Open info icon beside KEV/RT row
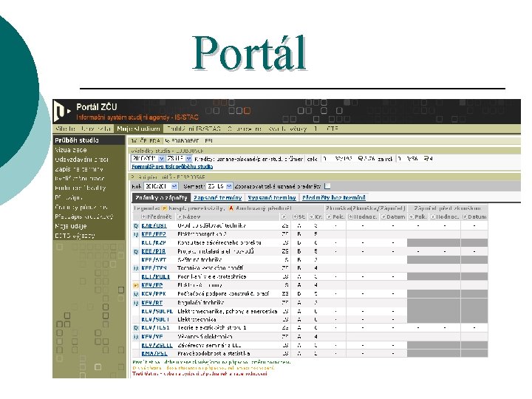The height and width of the screenshot is (399, 532). (x=136, y=303)
